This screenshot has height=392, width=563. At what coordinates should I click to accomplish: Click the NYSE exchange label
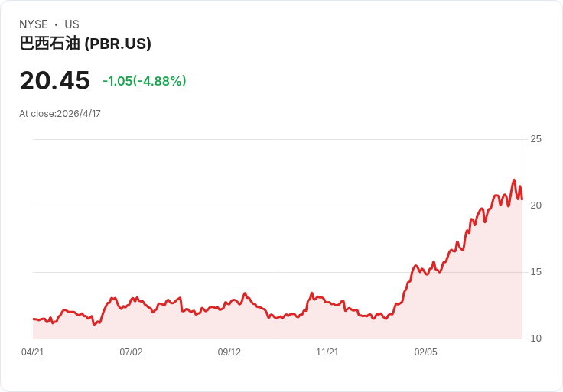[x=34, y=24]
